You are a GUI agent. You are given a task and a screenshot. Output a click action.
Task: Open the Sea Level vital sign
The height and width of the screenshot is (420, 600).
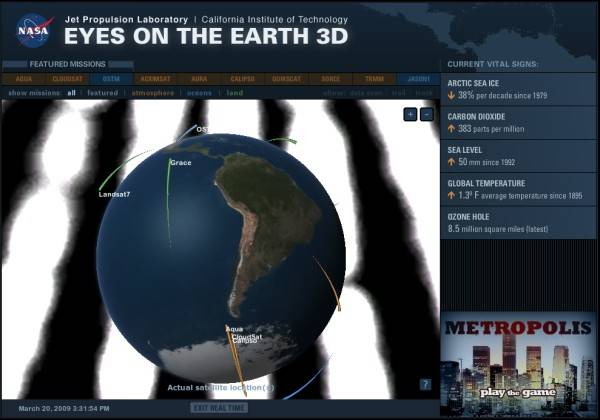[518, 156]
